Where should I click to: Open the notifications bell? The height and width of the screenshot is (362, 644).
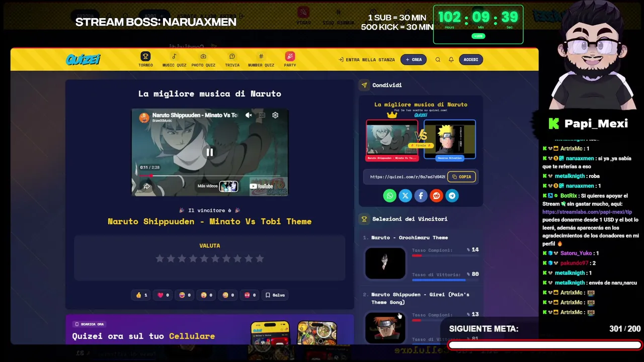(451, 59)
